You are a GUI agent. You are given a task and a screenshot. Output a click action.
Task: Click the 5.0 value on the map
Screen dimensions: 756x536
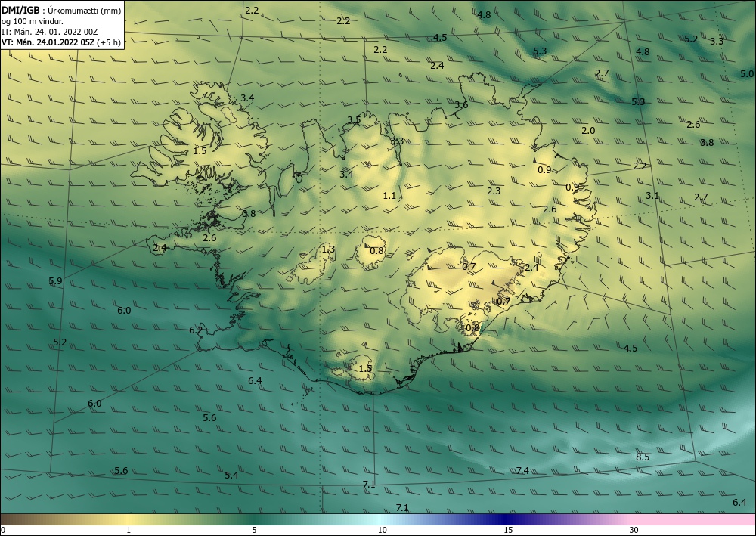pos(747,74)
